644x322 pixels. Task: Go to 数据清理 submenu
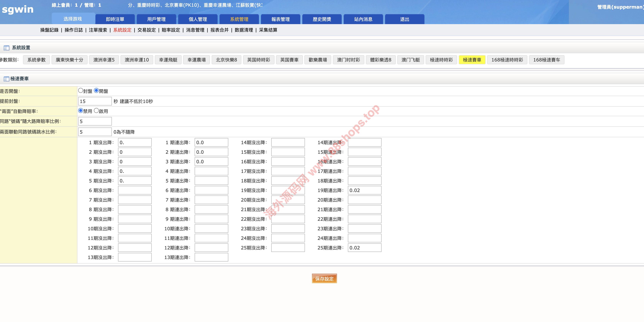[244, 30]
